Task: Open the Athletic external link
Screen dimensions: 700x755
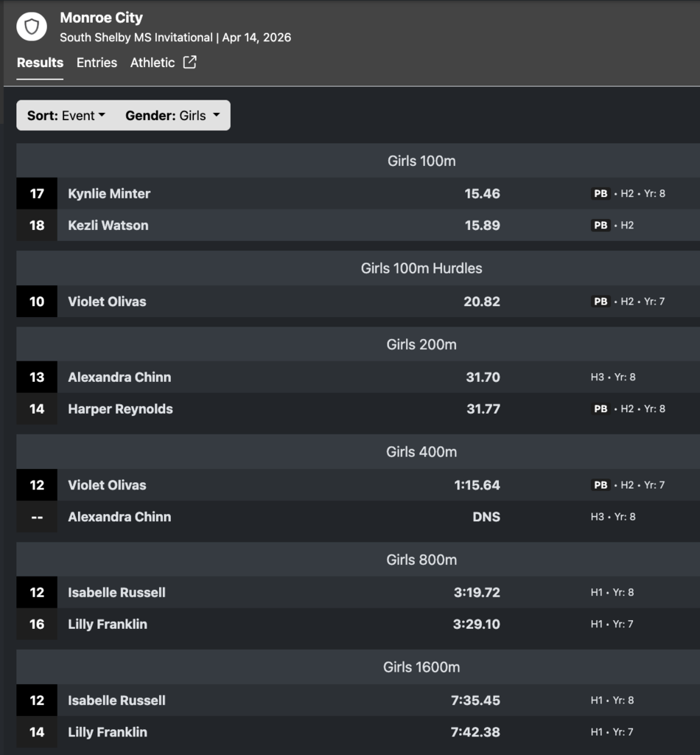Action: [x=153, y=63]
